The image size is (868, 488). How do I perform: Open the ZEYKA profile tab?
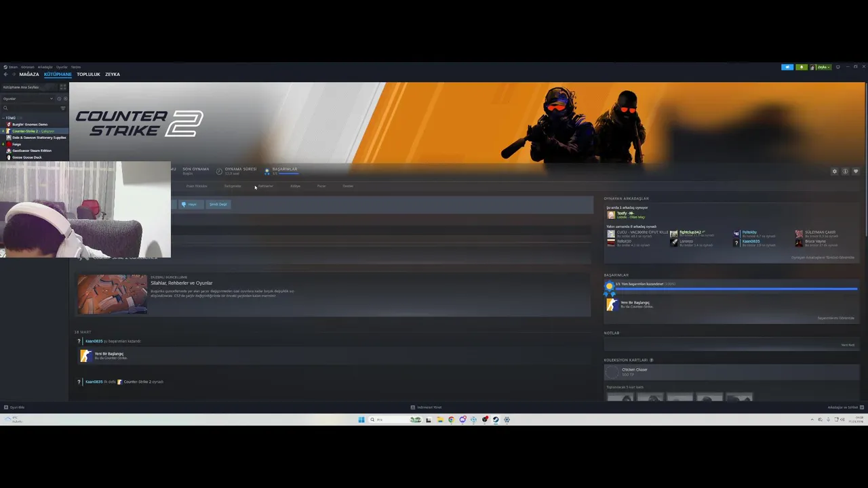pos(113,74)
